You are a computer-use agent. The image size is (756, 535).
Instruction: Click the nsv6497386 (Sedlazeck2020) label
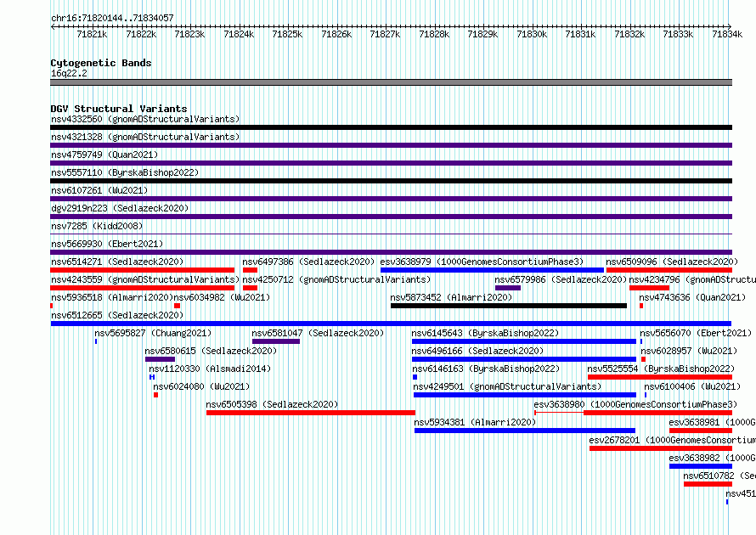coord(308,262)
